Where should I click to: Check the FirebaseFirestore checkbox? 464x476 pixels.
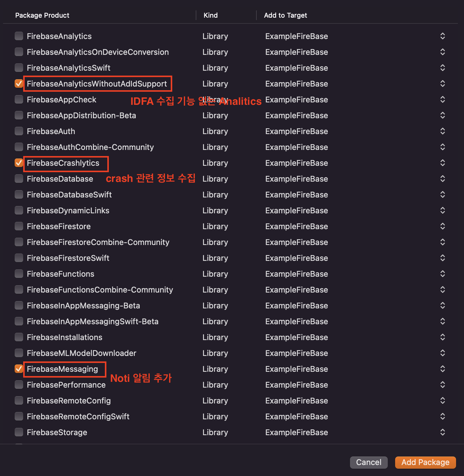pos(19,226)
